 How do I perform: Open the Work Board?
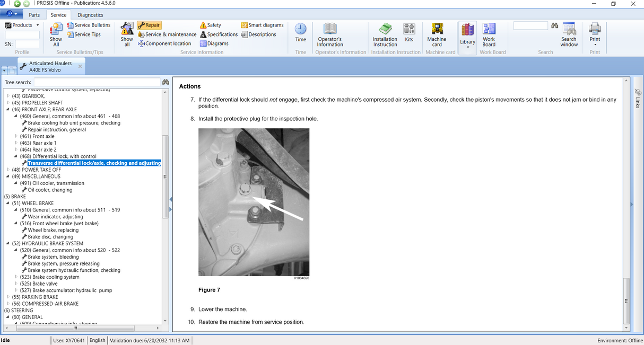point(489,34)
